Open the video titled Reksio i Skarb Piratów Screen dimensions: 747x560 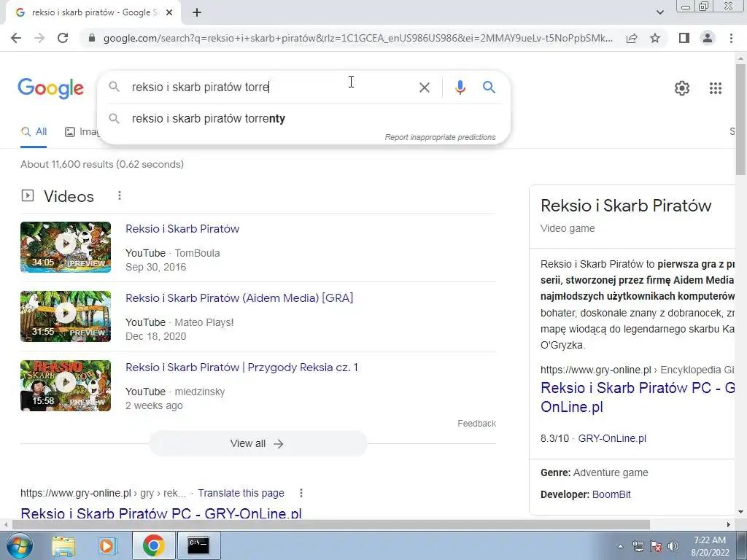182,229
